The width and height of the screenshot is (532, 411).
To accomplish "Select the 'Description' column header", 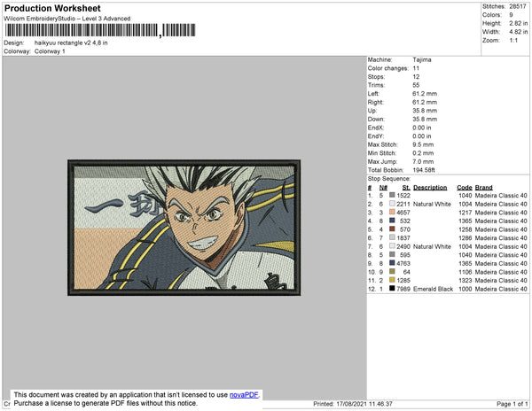I will click(430, 188).
